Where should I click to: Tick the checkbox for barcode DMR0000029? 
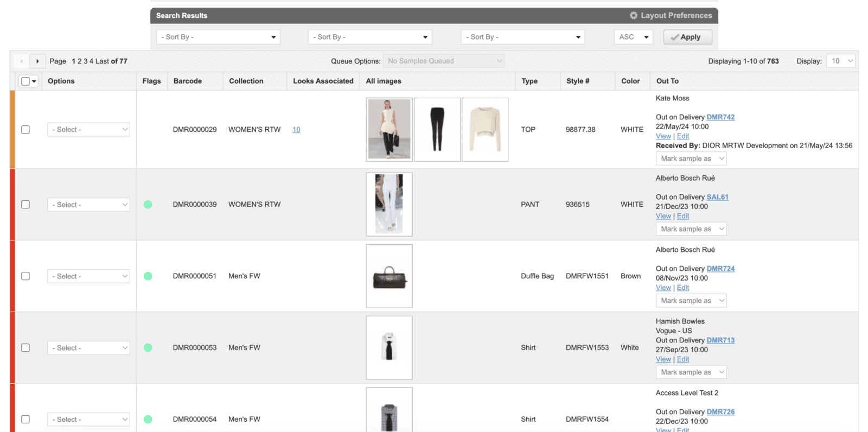[x=25, y=130]
